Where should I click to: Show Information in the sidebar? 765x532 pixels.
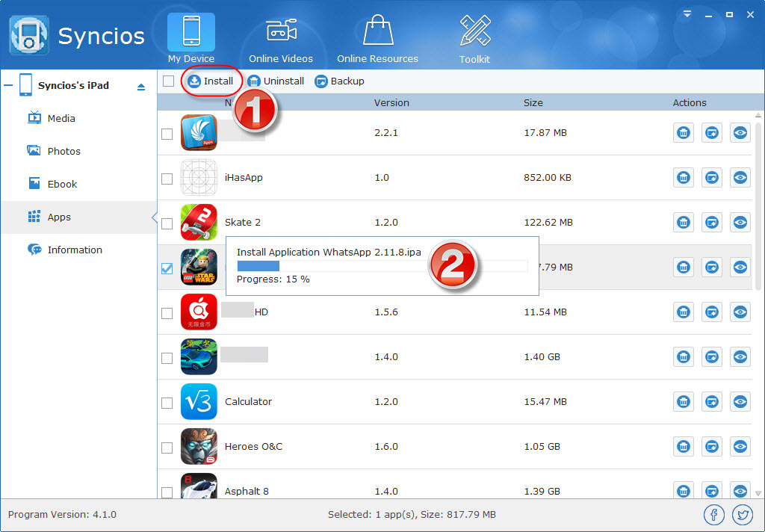click(x=78, y=250)
